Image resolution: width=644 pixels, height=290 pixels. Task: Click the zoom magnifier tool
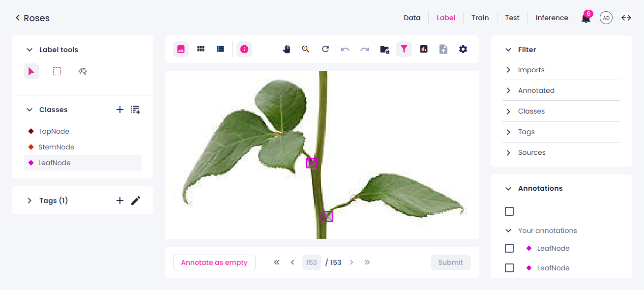pyautogui.click(x=306, y=49)
